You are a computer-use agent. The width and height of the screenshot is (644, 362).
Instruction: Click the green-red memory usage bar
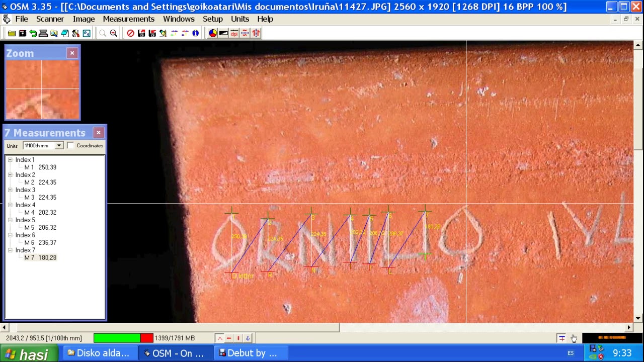coord(123,338)
